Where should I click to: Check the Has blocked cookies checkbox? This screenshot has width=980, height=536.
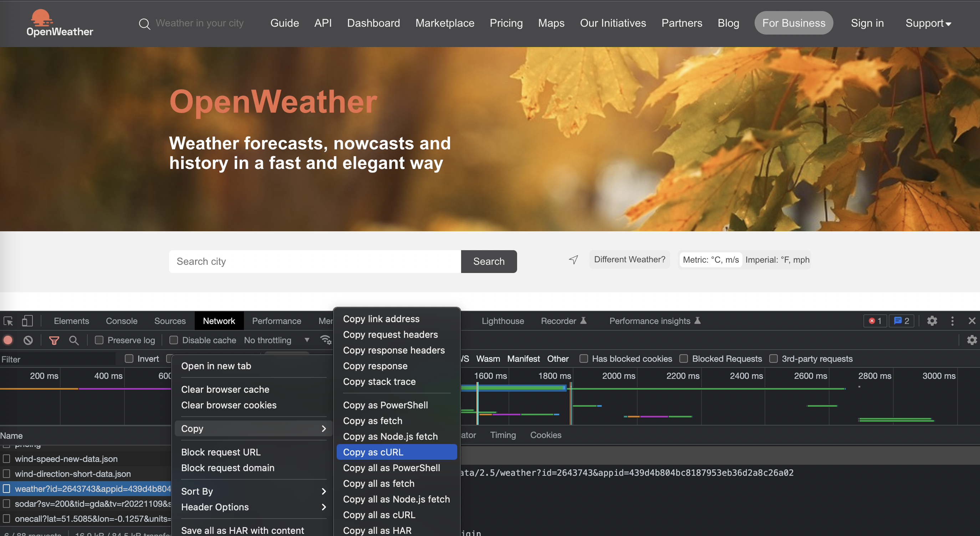(583, 359)
